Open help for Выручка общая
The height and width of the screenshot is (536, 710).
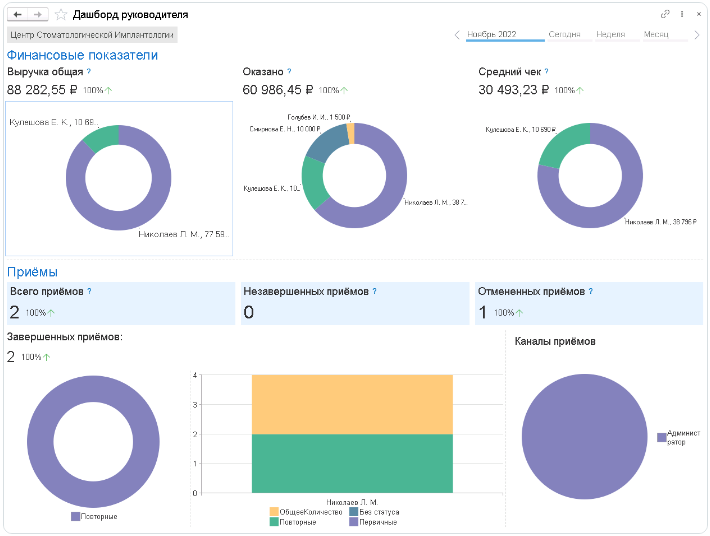coord(89,71)
